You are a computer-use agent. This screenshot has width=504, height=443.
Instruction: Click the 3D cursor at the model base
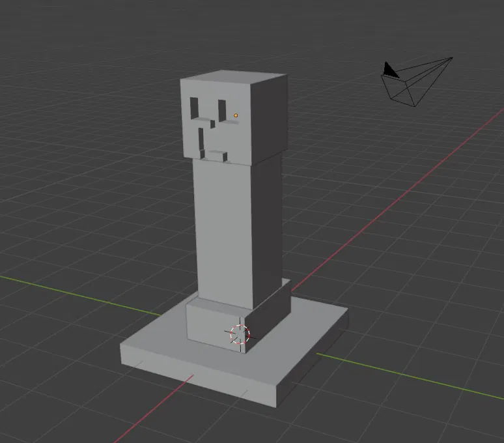240,334
